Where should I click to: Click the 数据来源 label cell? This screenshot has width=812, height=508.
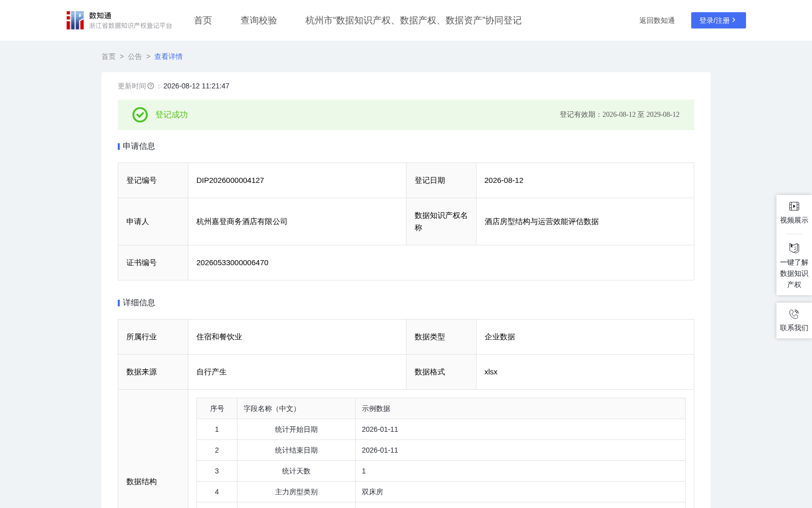tap(153, 372)
